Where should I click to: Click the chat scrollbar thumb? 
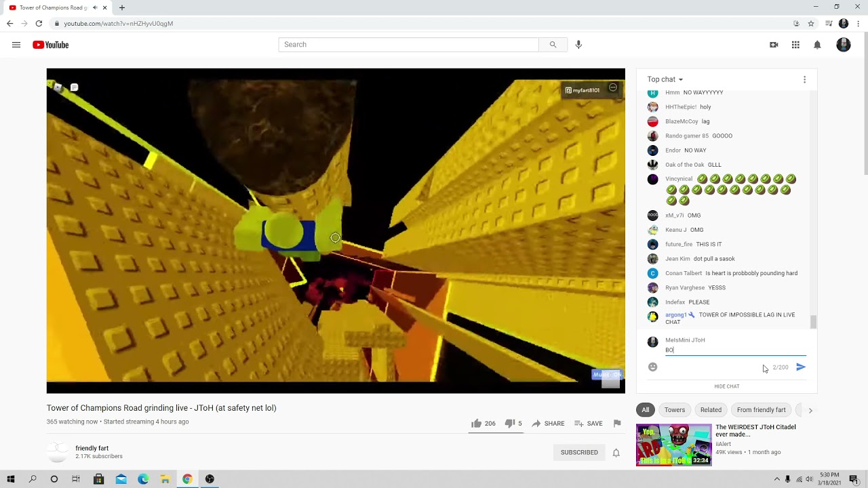[813, 322]
